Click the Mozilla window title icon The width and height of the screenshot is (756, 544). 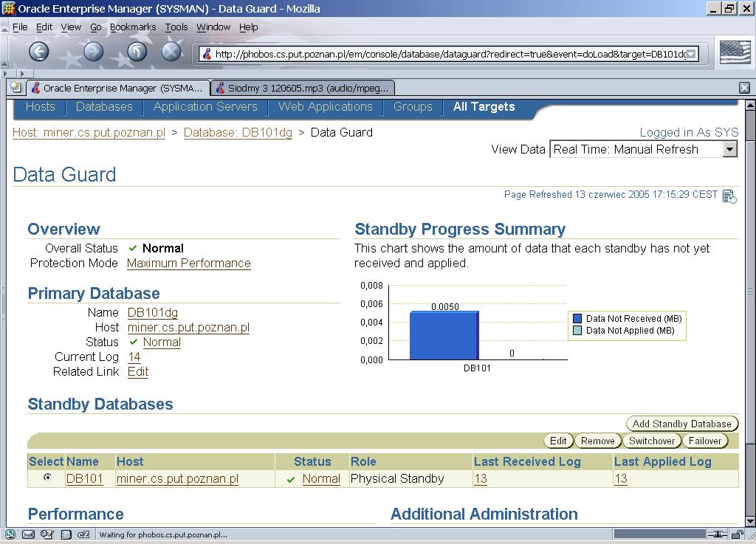pos(9,8)
